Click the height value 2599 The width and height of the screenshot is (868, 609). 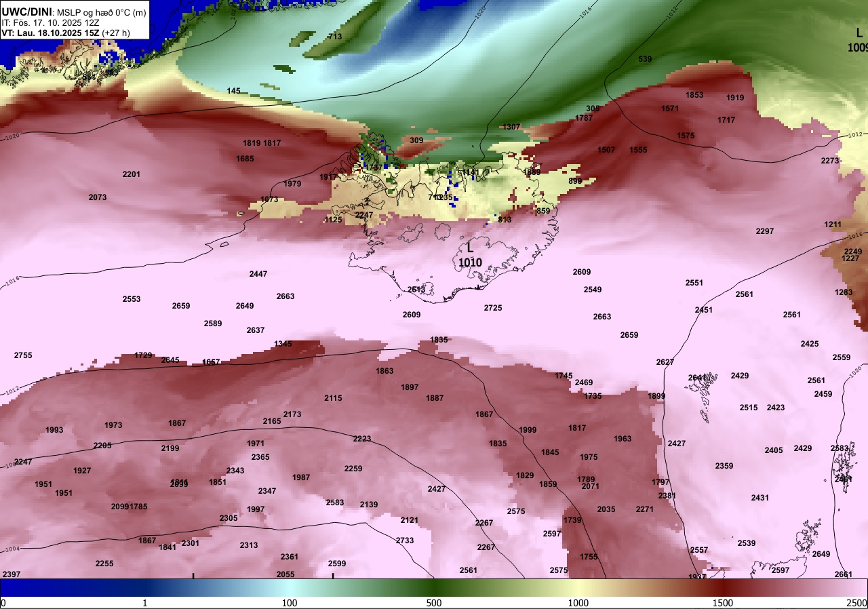[337, 564]
